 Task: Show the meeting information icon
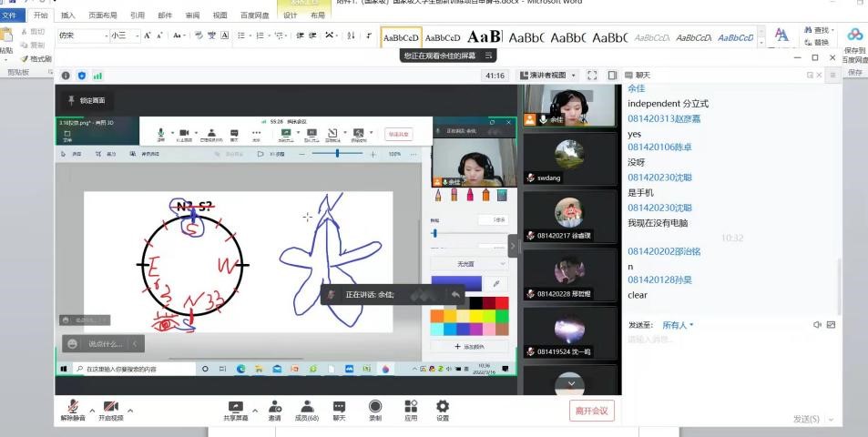pos(66,76)
